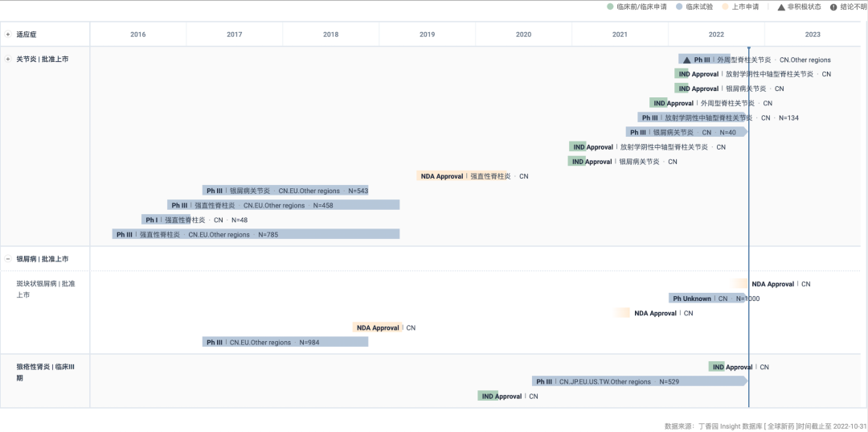Select the 2019 year column header
Screen dimensions: 868x432
(427, 35)
